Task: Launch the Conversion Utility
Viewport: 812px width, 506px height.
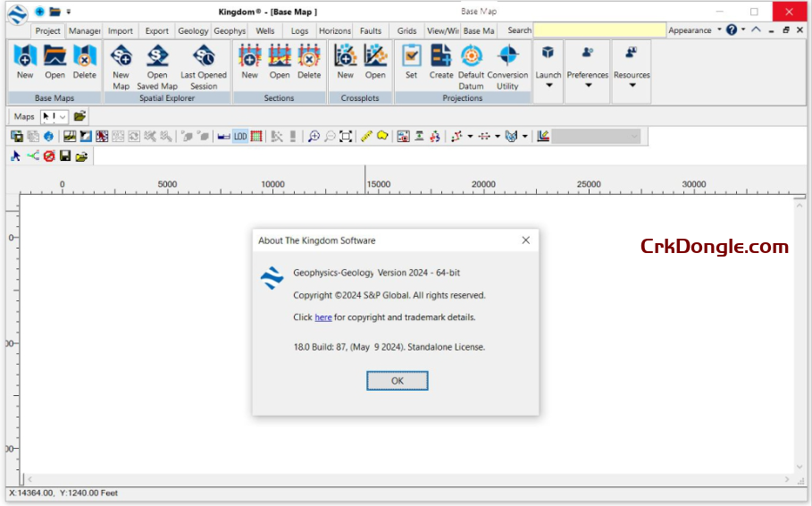Action: (x=507, y=67)
